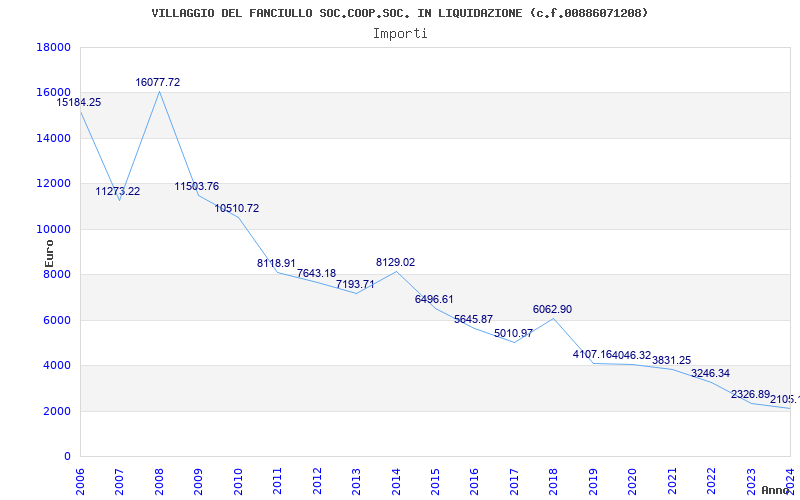Select the value 4107.16
The image size is (800, 500).
click(592, 355)
